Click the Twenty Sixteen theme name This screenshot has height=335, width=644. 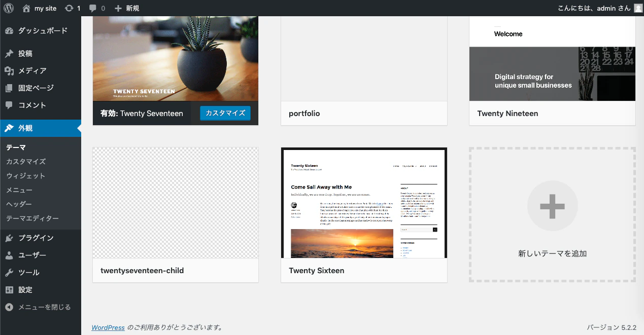[x=317, y=271]
